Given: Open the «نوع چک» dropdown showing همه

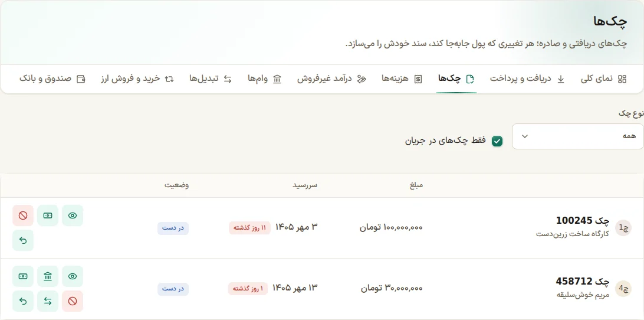Looking at the screenshot, I should tap(577, 136).
